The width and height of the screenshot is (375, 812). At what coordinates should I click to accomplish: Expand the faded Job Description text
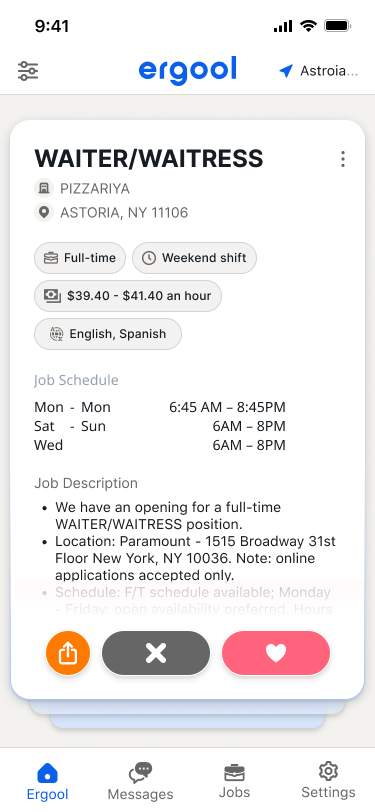193,601
